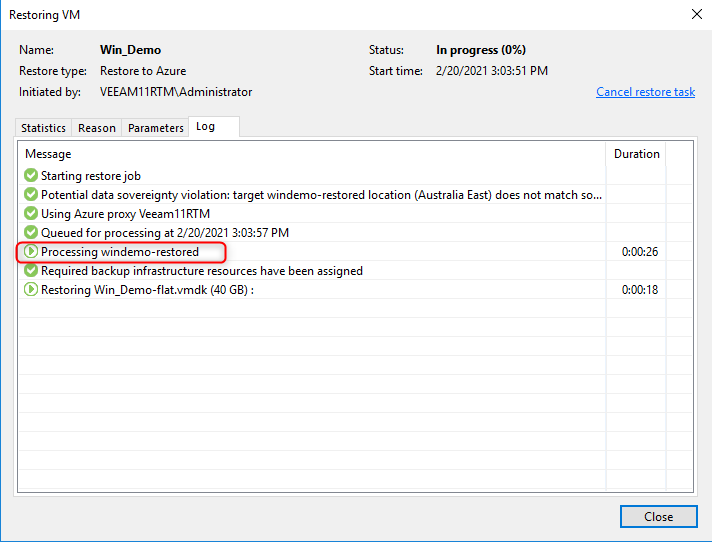Click play icon beside Processing windemo-restored

click(x=31, y=252)
